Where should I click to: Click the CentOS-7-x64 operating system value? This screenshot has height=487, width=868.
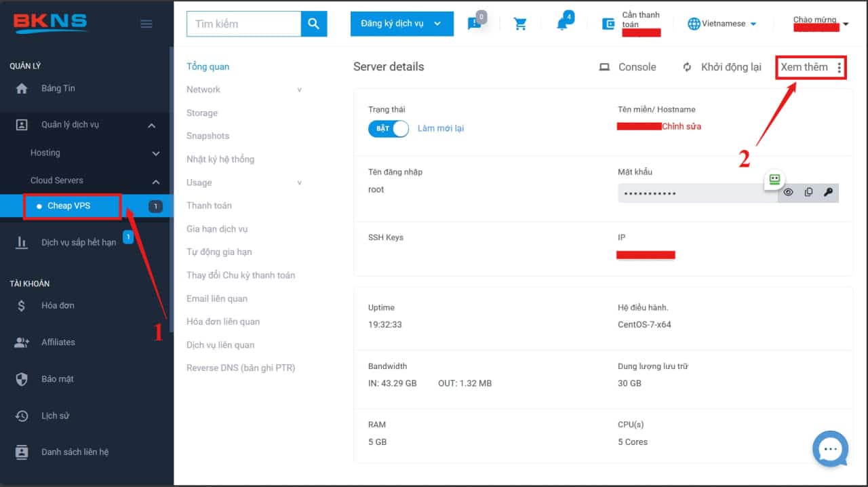pyautogui.click(x=644, y=324)
